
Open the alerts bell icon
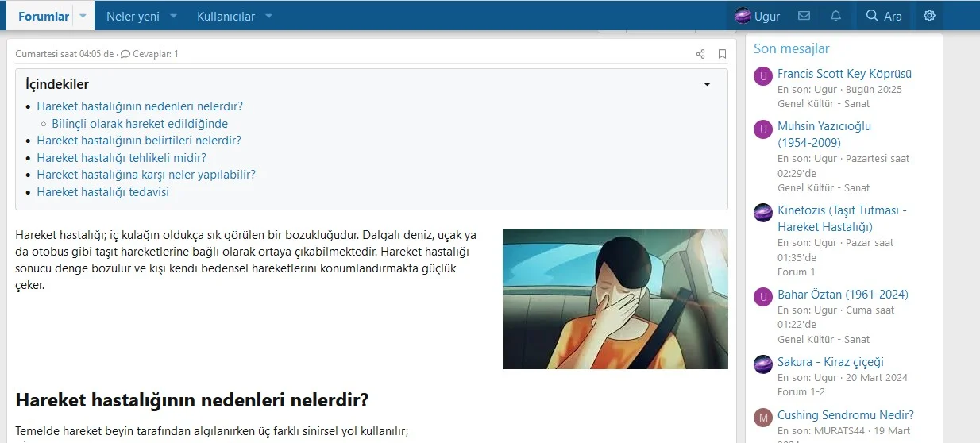click(x=835, y=16)
